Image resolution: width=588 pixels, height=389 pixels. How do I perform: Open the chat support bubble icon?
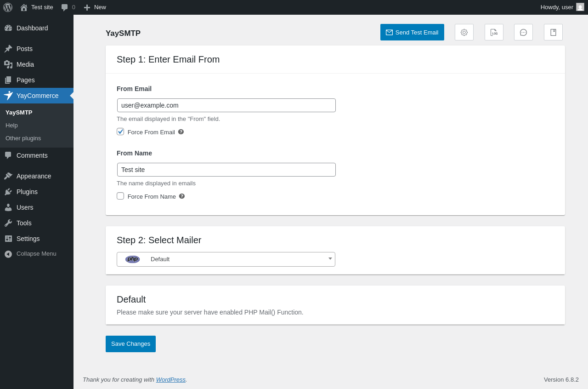[x=523, y=32]
